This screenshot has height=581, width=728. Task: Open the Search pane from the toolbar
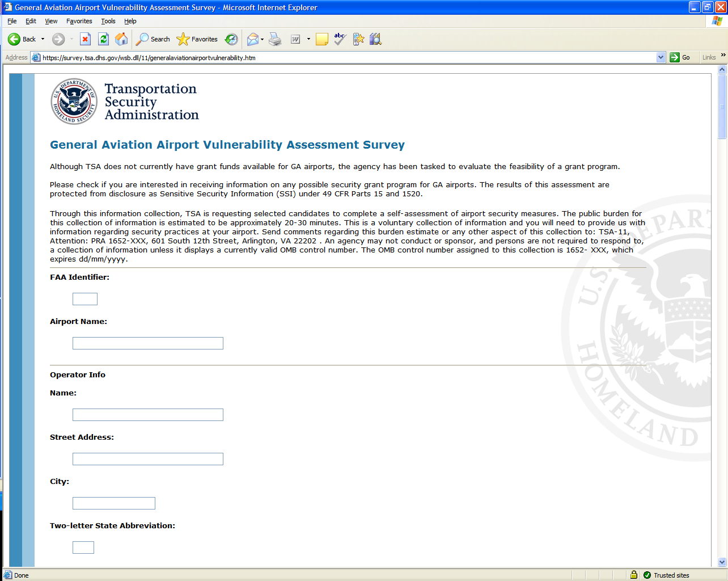coord(153,39)
